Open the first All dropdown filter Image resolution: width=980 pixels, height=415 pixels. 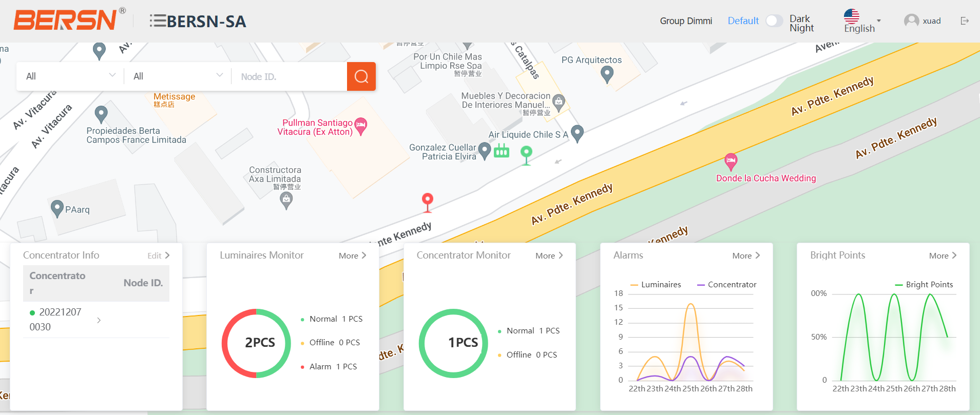coord(70,76)
